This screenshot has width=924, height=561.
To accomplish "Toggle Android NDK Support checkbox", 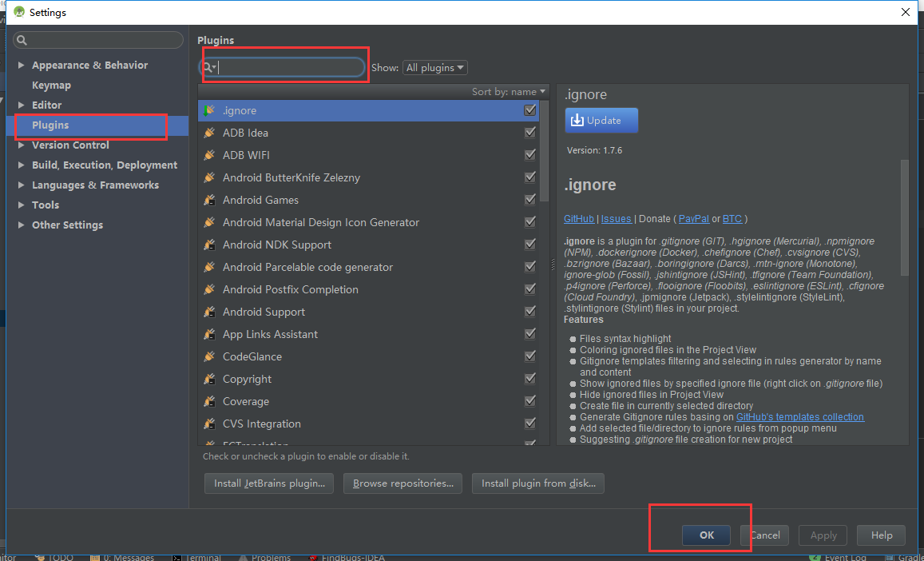I will (x=529, y=245).
